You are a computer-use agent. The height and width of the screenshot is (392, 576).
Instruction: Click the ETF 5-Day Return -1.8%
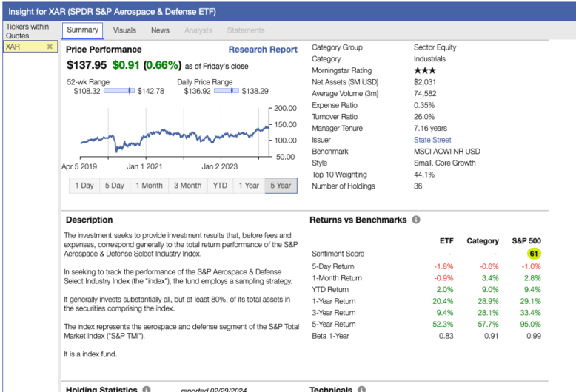pyautogui.click(x=443, y=266)
